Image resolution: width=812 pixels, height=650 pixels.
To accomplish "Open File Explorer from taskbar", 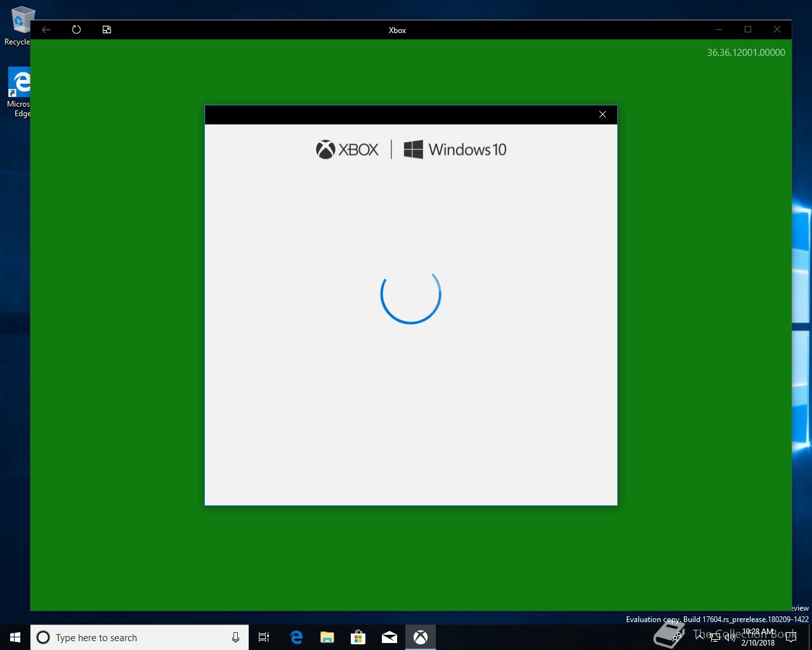I will [327, 637].
